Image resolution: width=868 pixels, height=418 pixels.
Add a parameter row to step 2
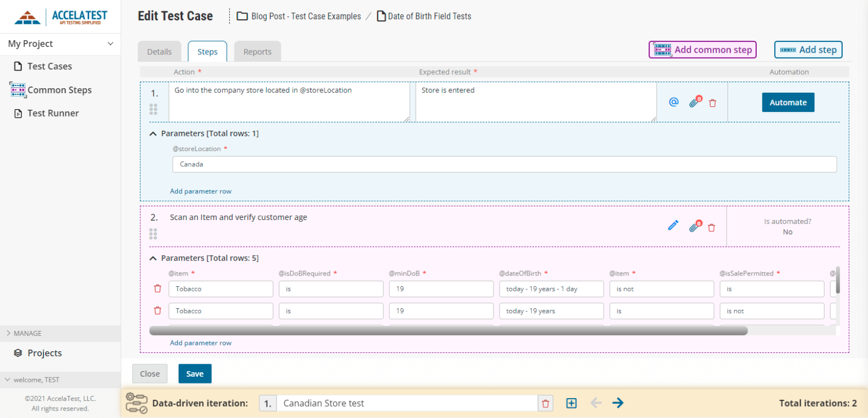pos(200,342)
